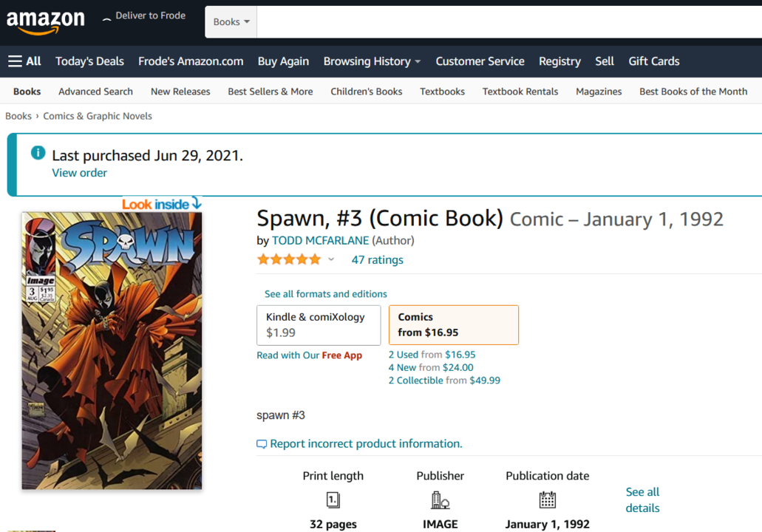The height and width of the screenshot is (532, 762).
Task: Click the 47 ratings link
Action: point(377,259)
